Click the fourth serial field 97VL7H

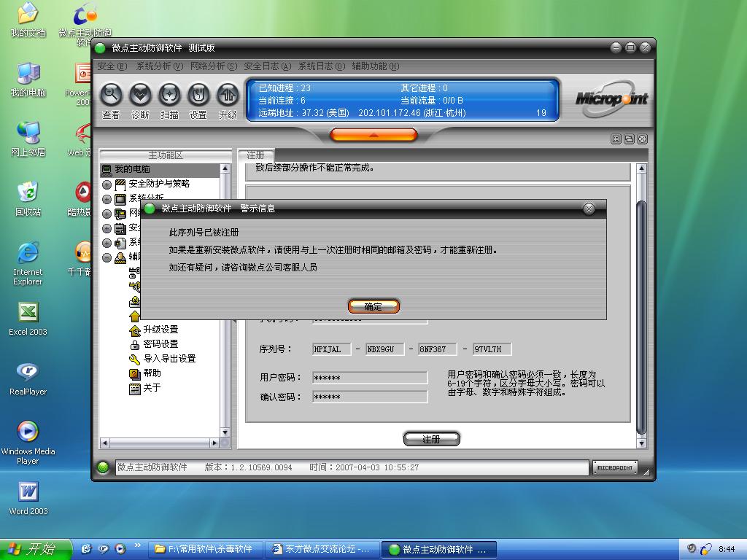492,349
